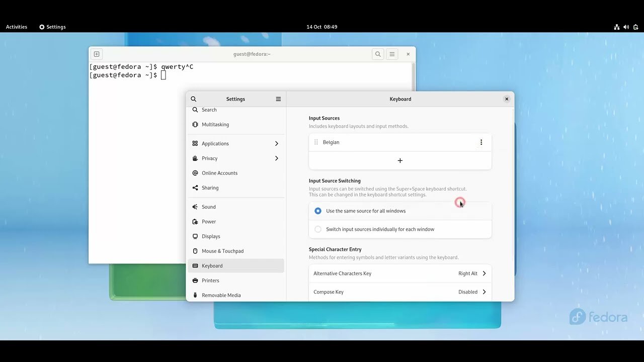Screen dimensions: 644x362
Task: Click the volume icon in top bar
Action: click(626, 27)
